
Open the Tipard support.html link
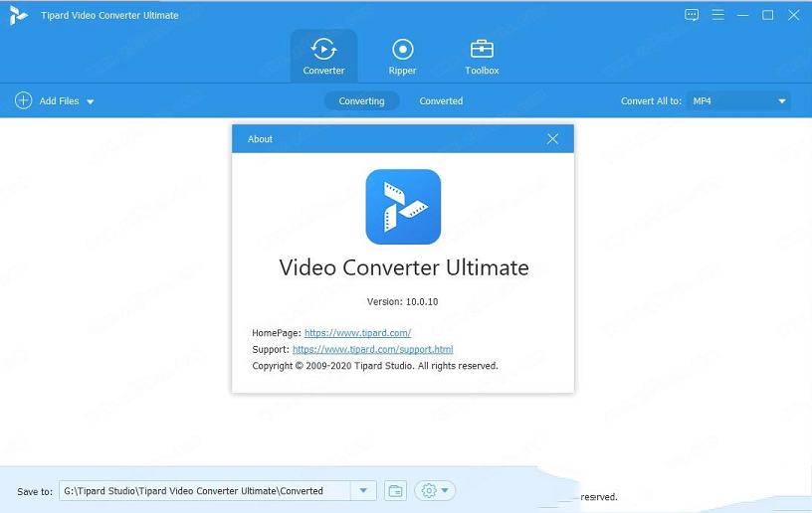pyautogui.click(x=372, y=349)
